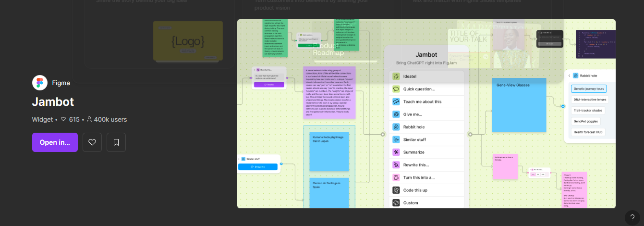
Task: Click the Widget type label
Action: point(42,119)
